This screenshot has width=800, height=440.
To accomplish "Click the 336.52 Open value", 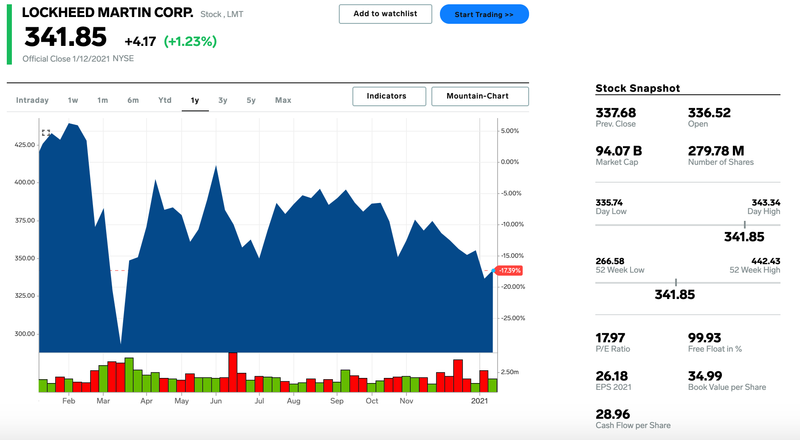I will (x=709, y=113).
